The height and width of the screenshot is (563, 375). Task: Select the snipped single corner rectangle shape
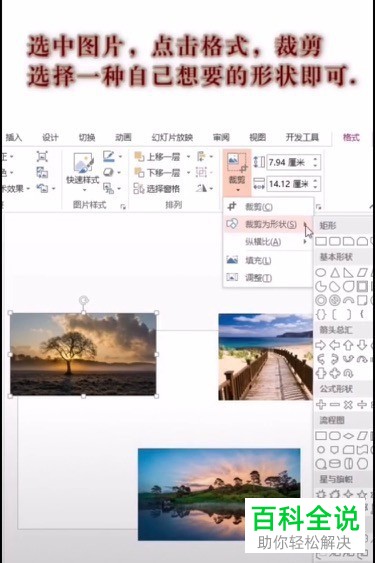pyautogui.click(x=348, y=241)
